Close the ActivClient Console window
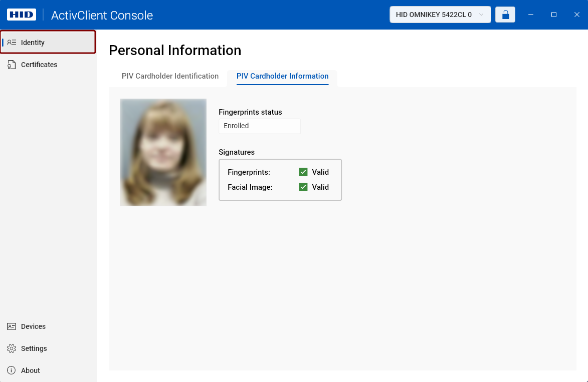 pos(577,15)
